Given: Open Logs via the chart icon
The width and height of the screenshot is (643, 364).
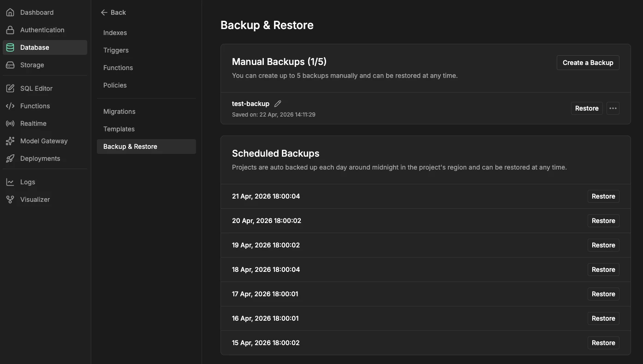Looking at the screenshot, I should point(10,182).
